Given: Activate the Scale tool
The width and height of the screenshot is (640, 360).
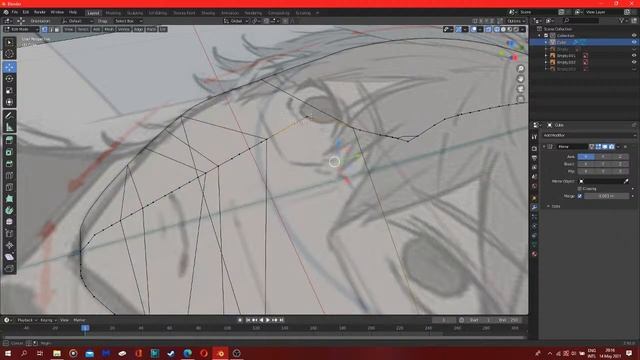Looking at the screenshot, I should 9,90.
